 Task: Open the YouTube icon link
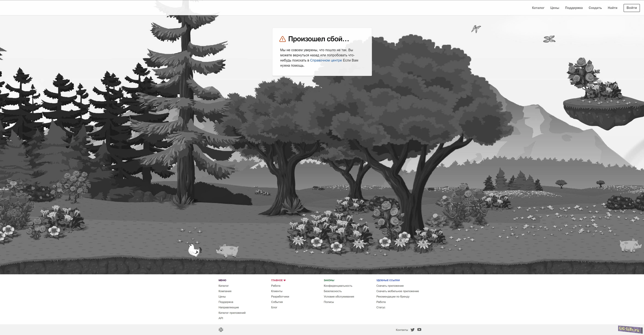(419, 329)
